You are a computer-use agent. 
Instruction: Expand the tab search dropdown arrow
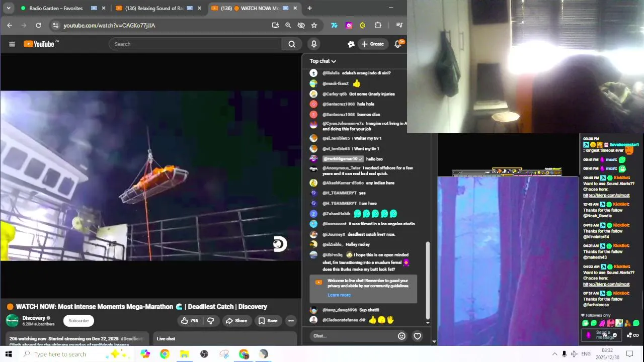[8, 8]
